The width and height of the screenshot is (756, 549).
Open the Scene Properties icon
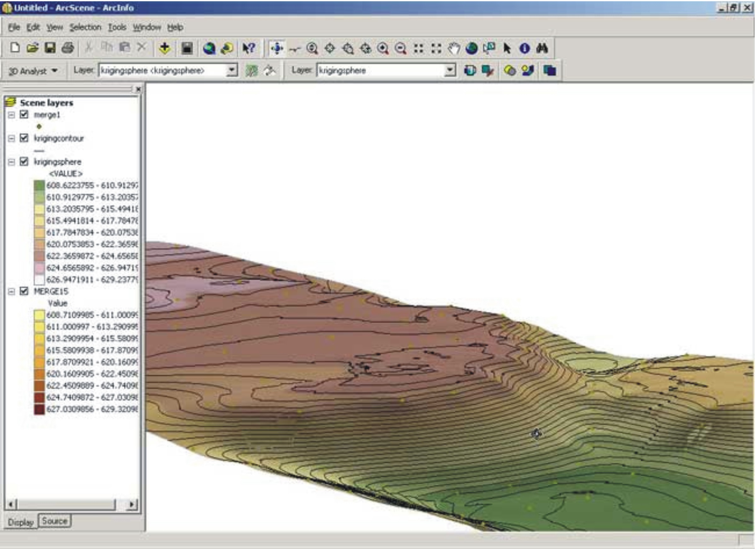point(187,48)
